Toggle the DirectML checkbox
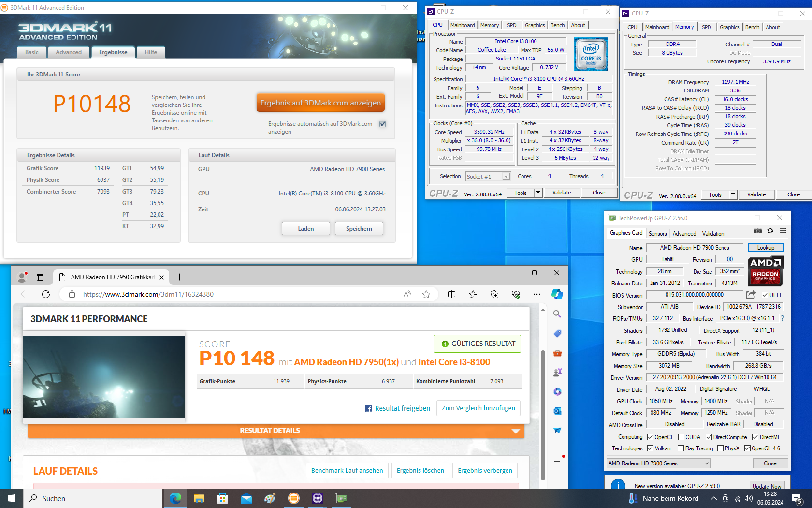 tap(755, 437)
